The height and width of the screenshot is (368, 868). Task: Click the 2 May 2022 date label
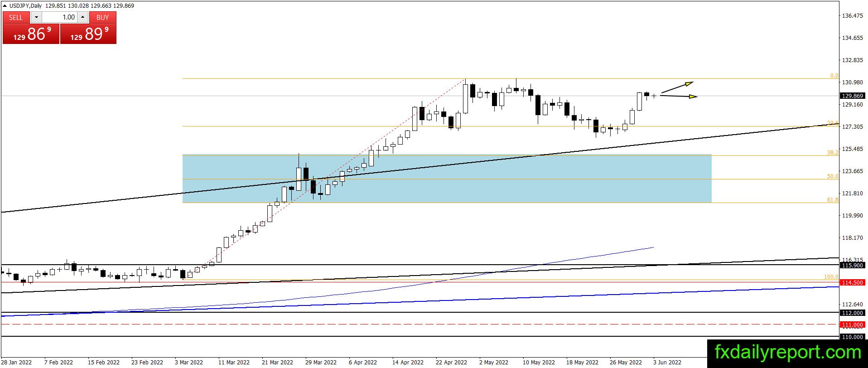[494, 363]
